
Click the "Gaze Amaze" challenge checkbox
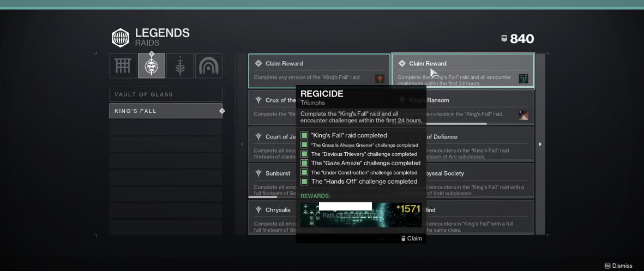(304, 163)
